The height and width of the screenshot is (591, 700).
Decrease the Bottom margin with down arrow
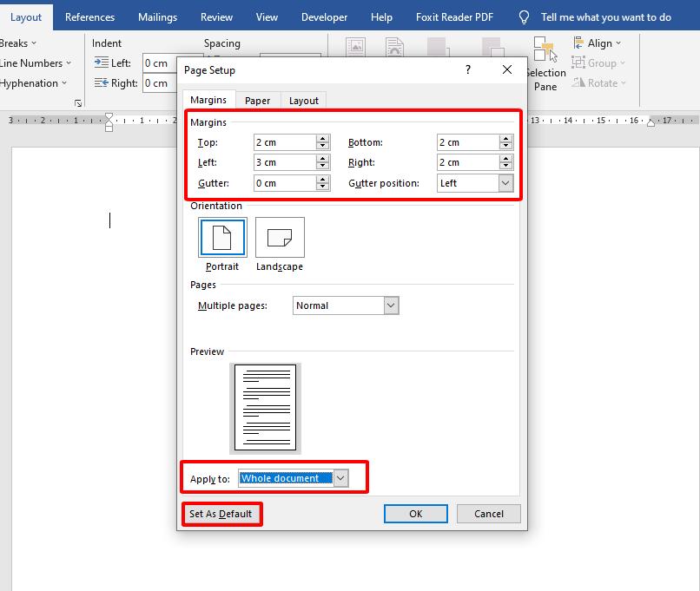point(506,146)
